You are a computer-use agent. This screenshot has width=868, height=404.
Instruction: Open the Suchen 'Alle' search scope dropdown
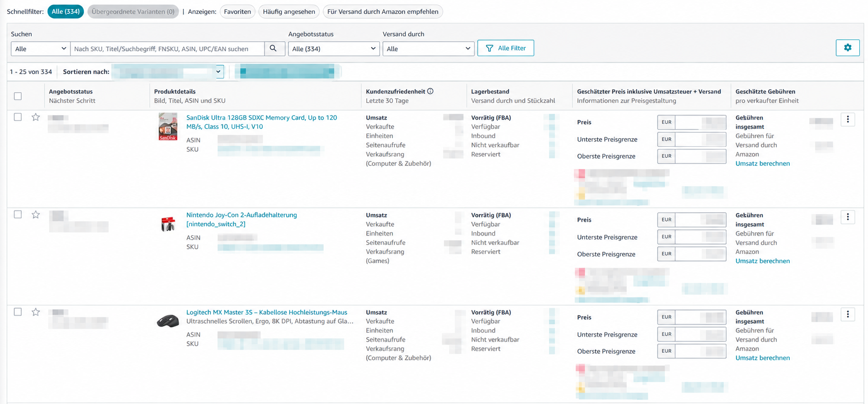tap(40, 48)
